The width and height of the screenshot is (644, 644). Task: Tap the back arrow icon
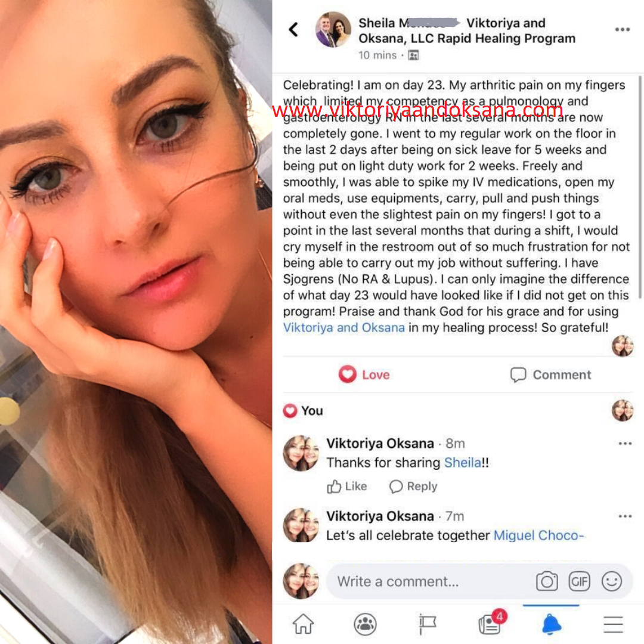pos(293,30)
